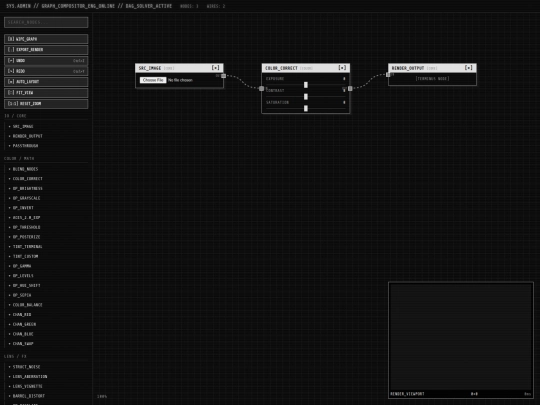Add the CHAN_GREEN node from sidebar
This screenshot has height=405, width=540.
point(46,324)
